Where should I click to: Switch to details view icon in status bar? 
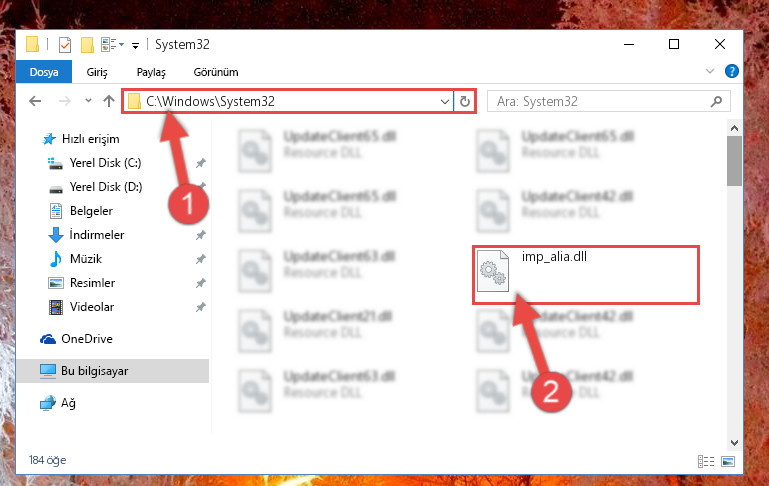706,461
